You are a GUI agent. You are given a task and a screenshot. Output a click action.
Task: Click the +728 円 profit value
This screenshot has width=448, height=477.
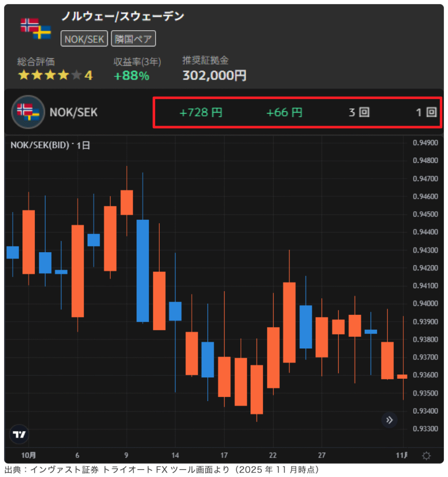[x=201, y=112]
